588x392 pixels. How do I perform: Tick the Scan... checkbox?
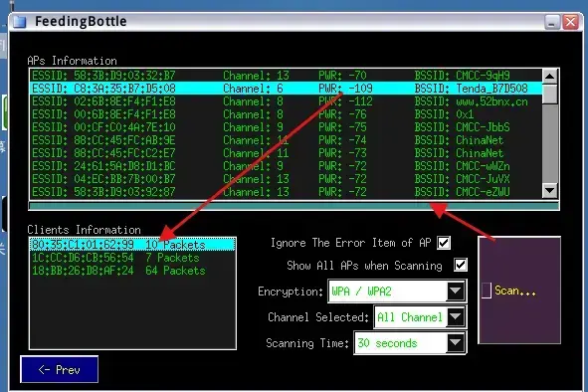486,291
